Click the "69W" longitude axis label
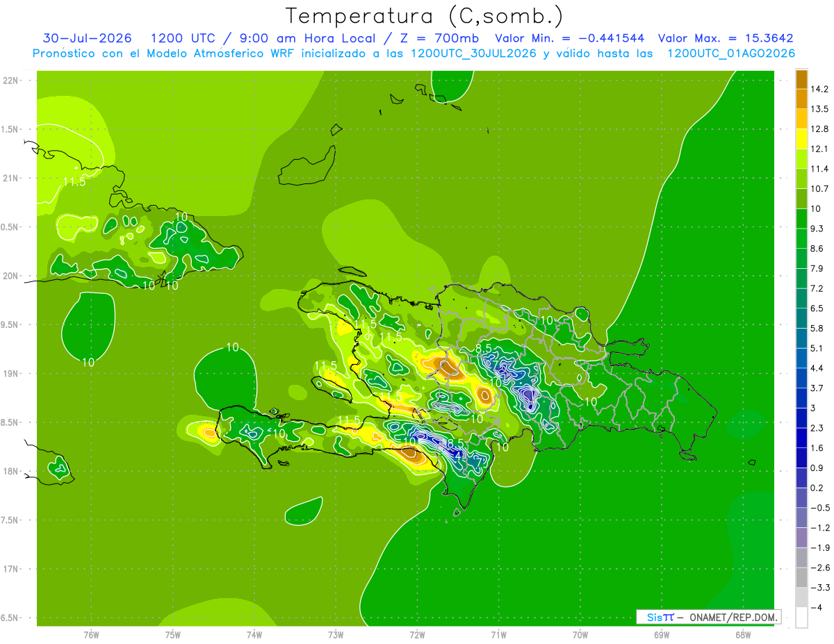This screenshot has height=644, width=834. tap(662, 635)
